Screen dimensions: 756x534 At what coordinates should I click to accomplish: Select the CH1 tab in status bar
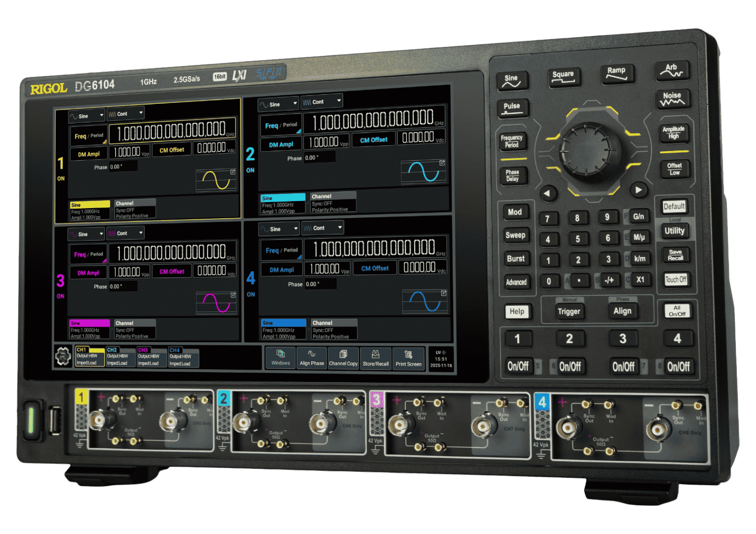pyautogui.click(x=90, y=356)
